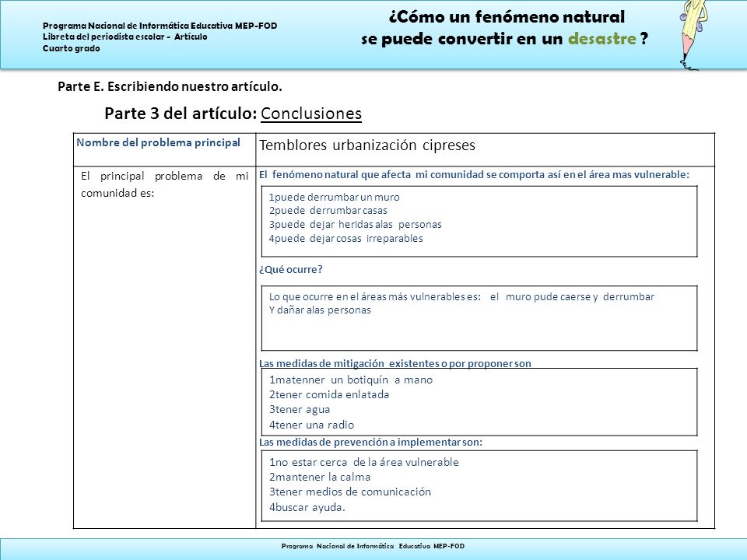This screenshot has width=747, height=560.
Task: Click the line '4buscar ayuda.'
Action: [x=307, y=508]
